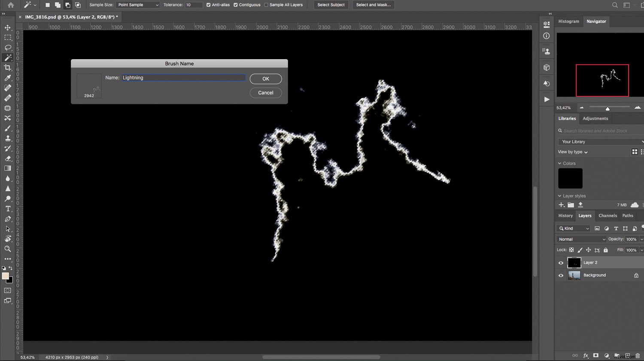644x361 pixels.
Task: Select the Eraser tool
Action: 7,158
